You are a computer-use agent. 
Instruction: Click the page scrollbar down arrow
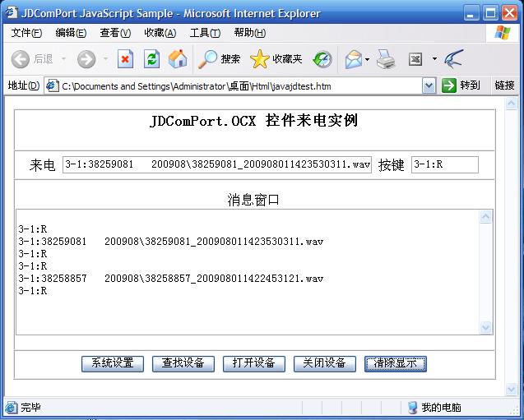coord(512,389)
